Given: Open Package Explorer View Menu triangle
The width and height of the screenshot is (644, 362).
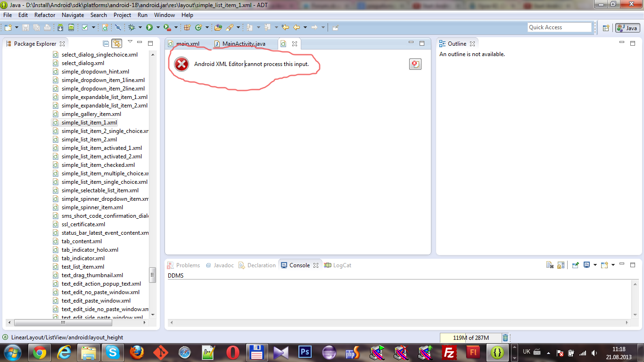Looking at the screenshot, I should click(x=130, y=42).
